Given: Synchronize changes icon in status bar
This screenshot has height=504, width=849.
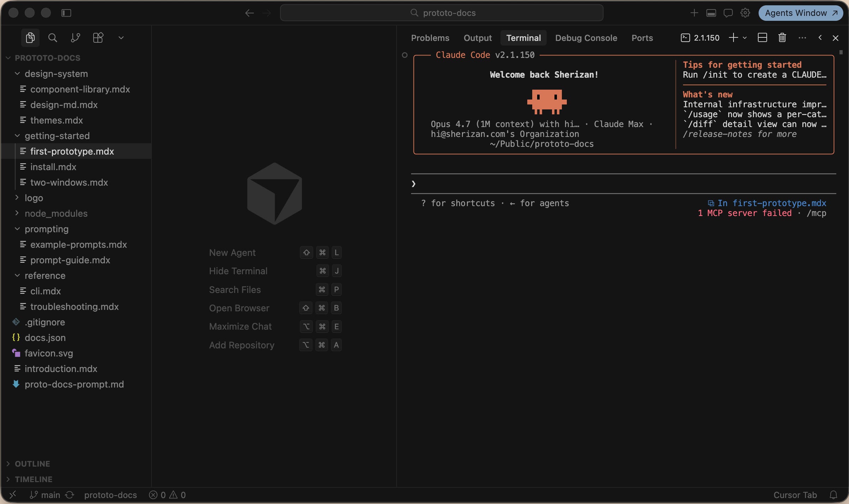Looking at the screenshot, I should 70,495.
